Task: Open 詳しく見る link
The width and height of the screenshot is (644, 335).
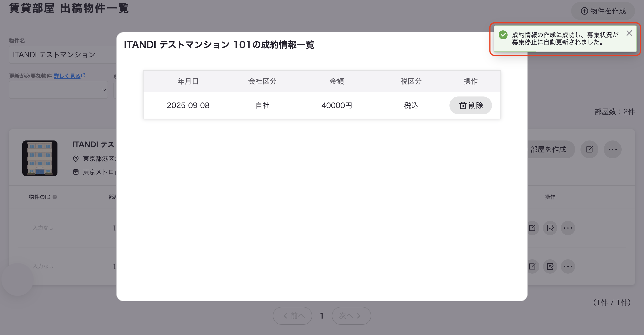Action: click(69, 76)
